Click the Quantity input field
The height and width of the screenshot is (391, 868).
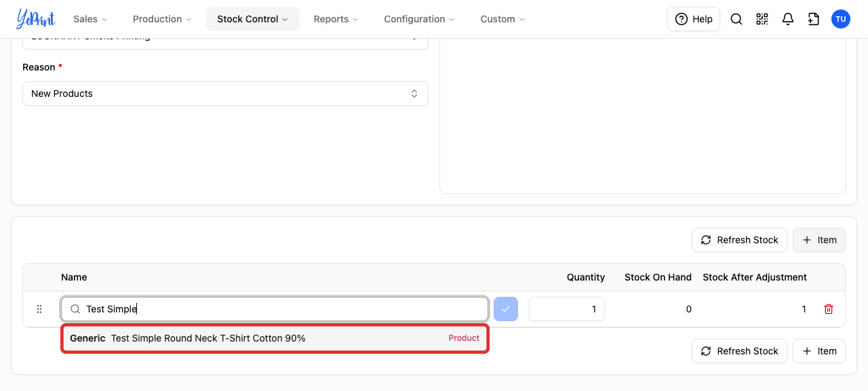point(567,309)
